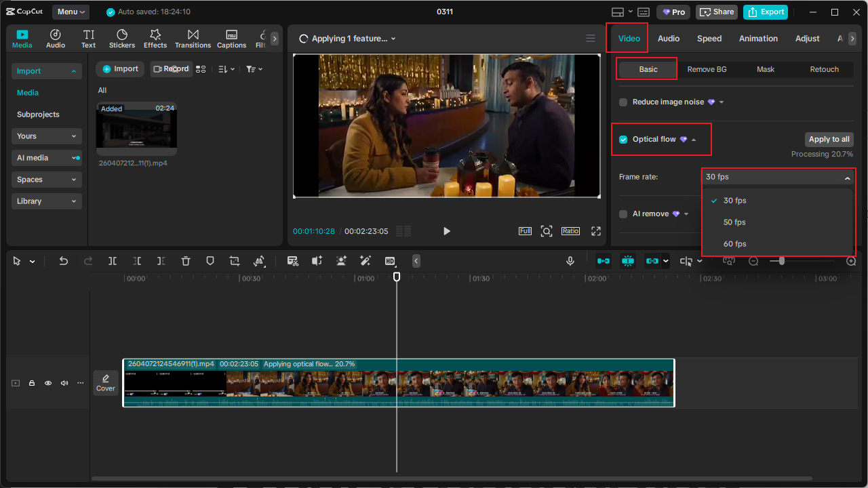This screenshot has width=868, height=488.
Task: Click the fullscreen preview icon
Action: 596,231
